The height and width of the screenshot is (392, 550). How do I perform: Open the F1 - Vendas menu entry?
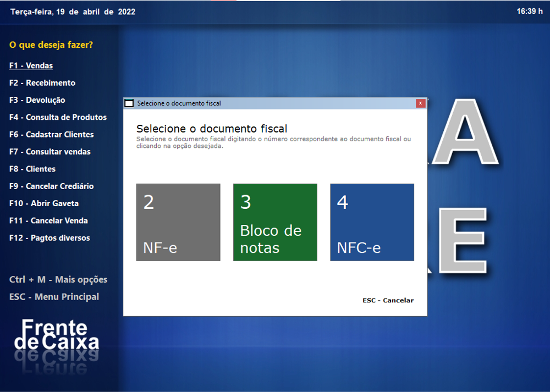click(30, 65)
